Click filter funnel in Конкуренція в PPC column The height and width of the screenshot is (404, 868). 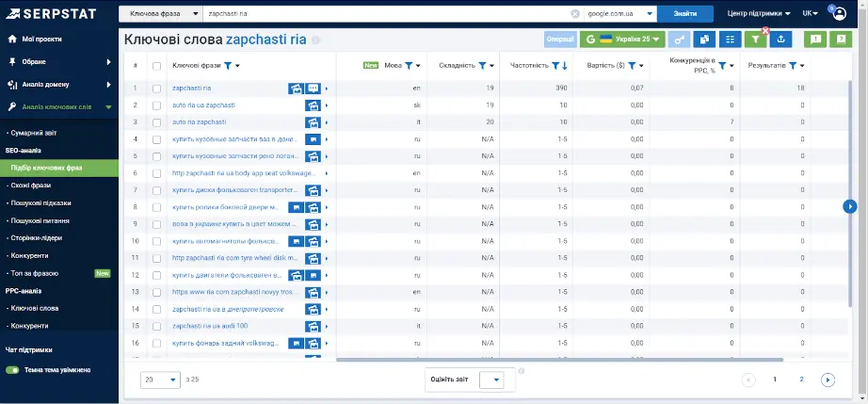click(x=722, y=66)
